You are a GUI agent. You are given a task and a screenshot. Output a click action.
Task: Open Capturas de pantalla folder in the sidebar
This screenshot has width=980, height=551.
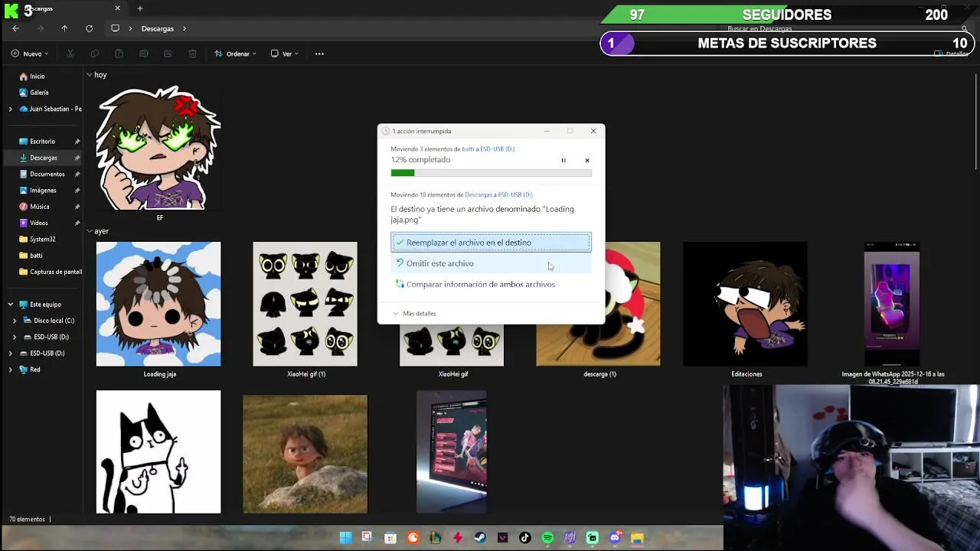pyautogui.click(x=51, y=272)
